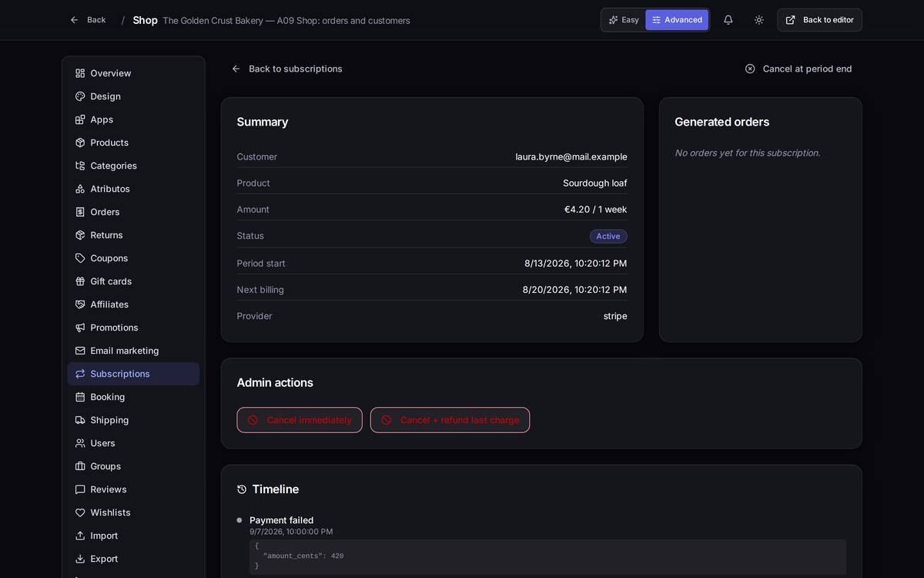Click the €4.20 / 1 week amount
The image size is (924, 578).
(596, 210)
